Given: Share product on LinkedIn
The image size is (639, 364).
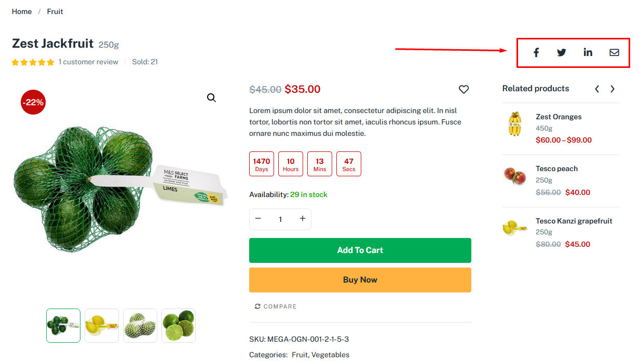Looking at the screenshot, I should pyautogui.click(x=588, y=52).
